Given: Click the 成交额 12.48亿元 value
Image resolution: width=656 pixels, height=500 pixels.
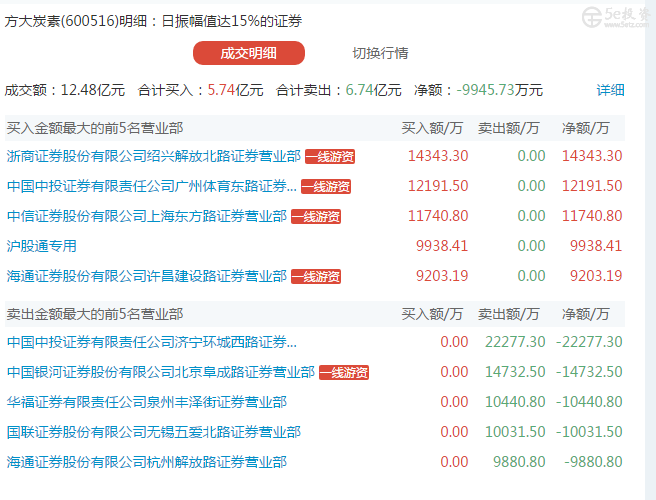Looking at the screenshot, I should [x=93, y=90].
